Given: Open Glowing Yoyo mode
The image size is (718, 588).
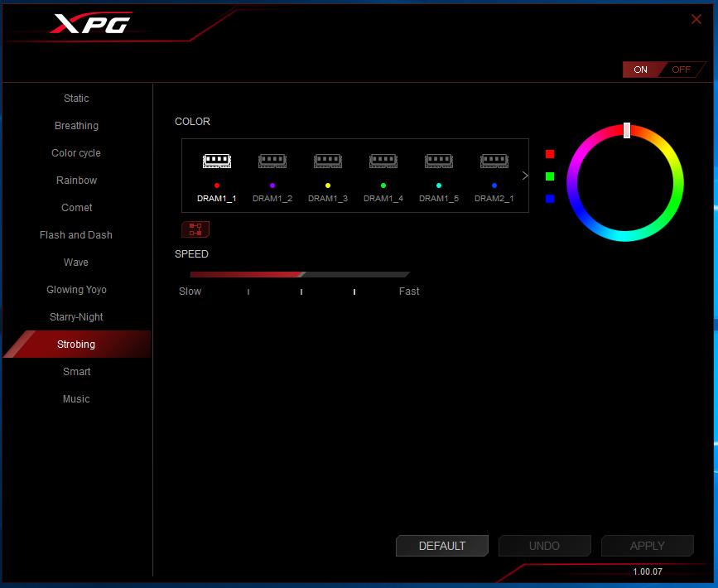Looking at the screenshot, I should (x=76, y=290).
